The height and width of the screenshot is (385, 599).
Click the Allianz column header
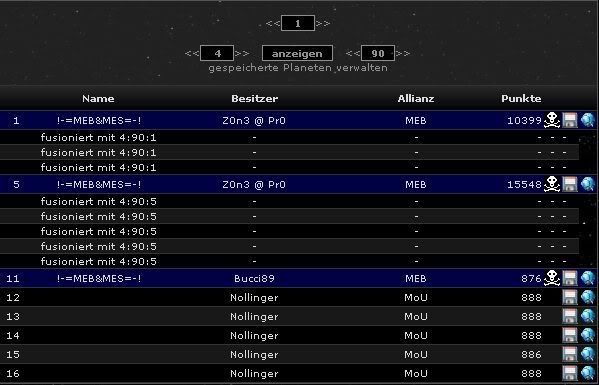pos(416,99)
